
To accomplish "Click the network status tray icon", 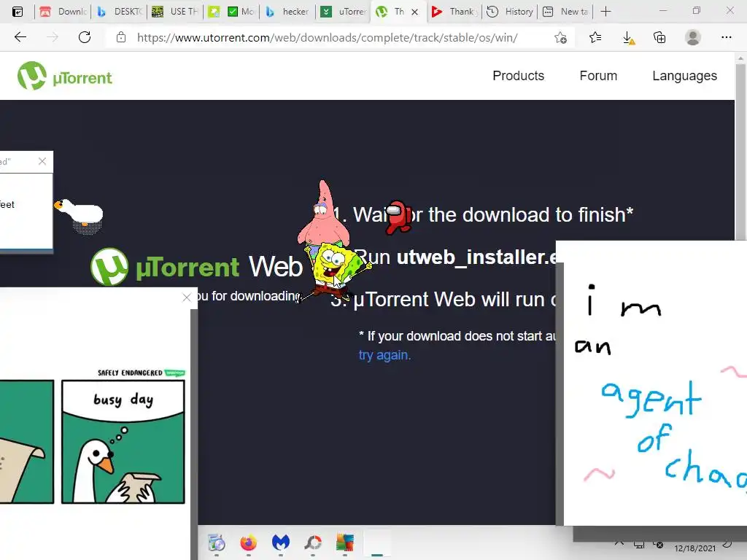I will pyautogui.click(x=639, y=544).
